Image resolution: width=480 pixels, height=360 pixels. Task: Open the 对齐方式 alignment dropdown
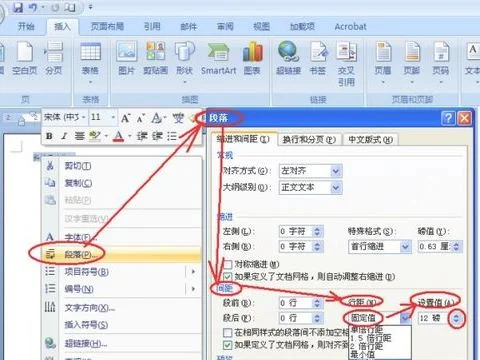tap(336, 171)
